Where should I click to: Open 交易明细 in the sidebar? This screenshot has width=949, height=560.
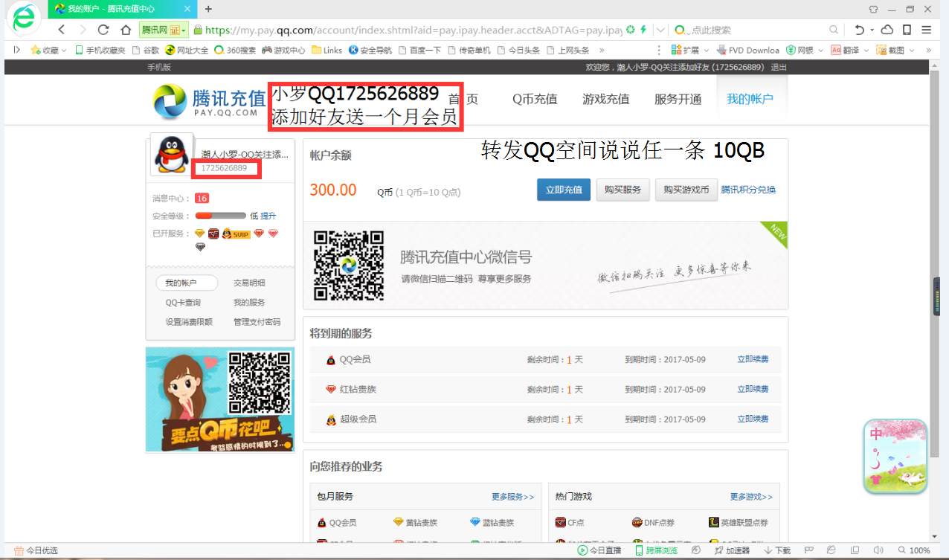click(249, 283)
